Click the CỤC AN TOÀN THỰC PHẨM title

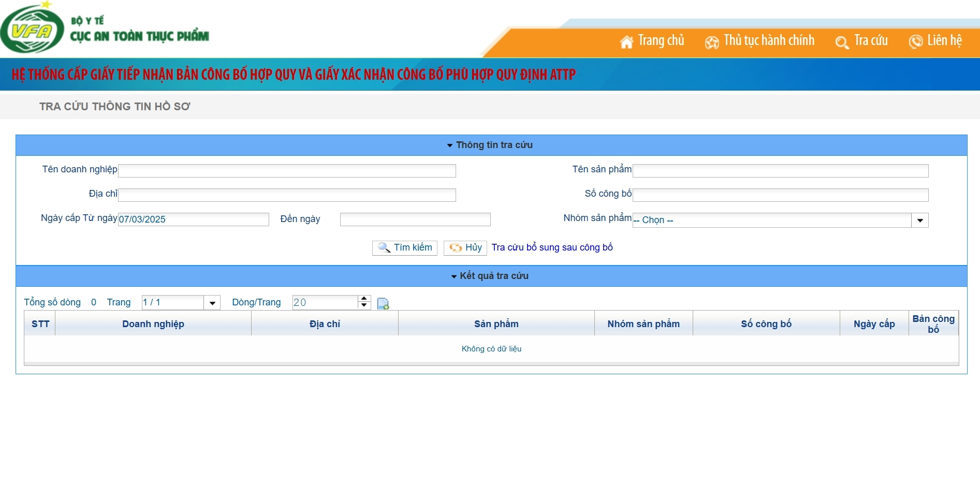[x=140, y=36]
